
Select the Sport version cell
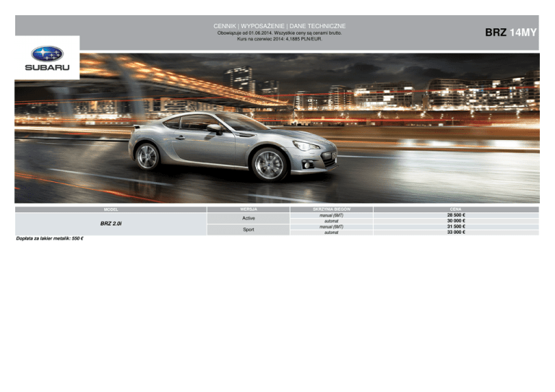(248, 230)
